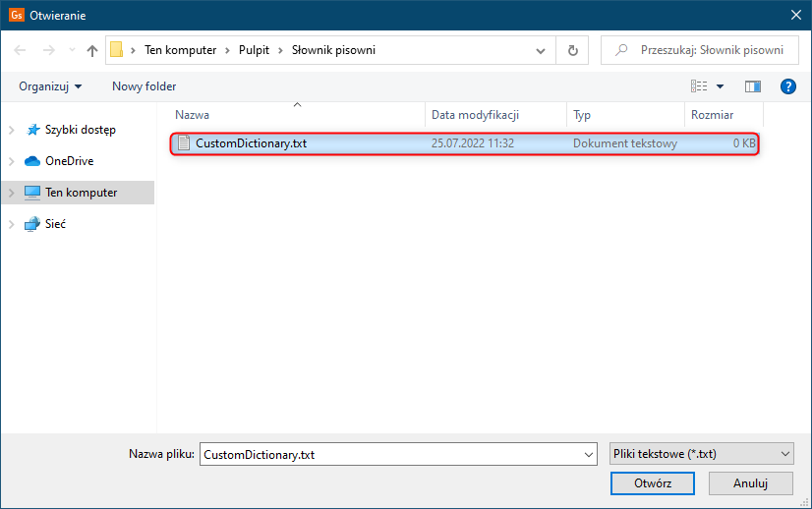This screenshot has height=509, width=812.
Task: Click the 0 KB size cell
Action: point(744,143)
